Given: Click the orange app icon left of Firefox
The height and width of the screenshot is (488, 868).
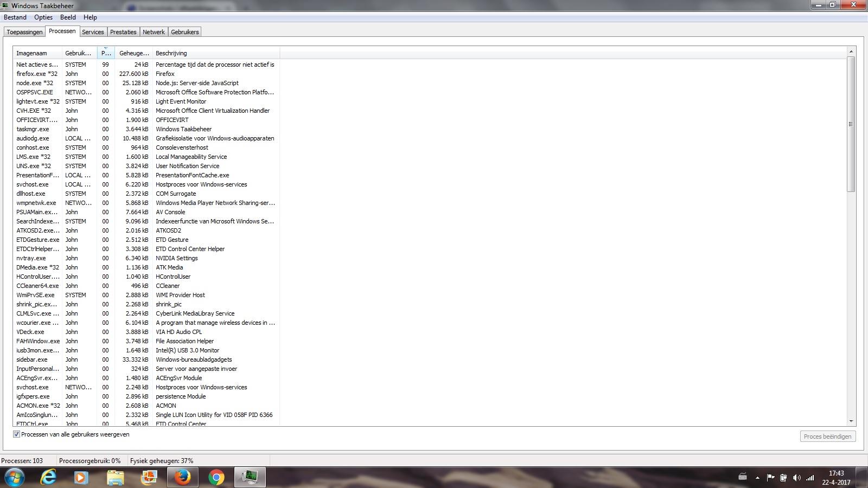Looking at the screenshot, I should [149, 477].
